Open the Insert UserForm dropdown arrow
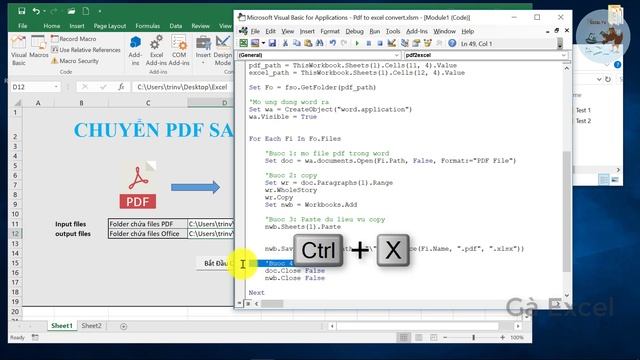This screenshot has height=360, width=640. 263,43
